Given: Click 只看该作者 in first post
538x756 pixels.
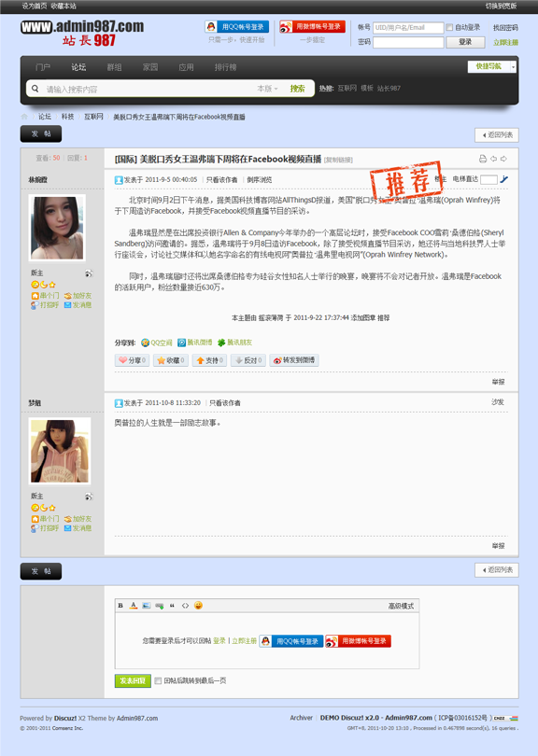Looking at the screenshot, I should (x=222, y=180).
